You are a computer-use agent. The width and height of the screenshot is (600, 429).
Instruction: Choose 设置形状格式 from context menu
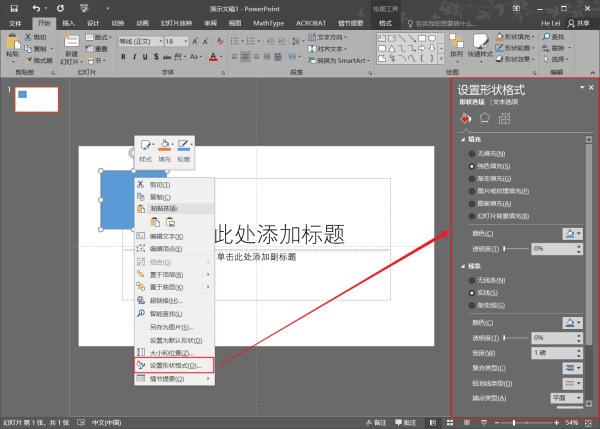click(x=174, y=365)
